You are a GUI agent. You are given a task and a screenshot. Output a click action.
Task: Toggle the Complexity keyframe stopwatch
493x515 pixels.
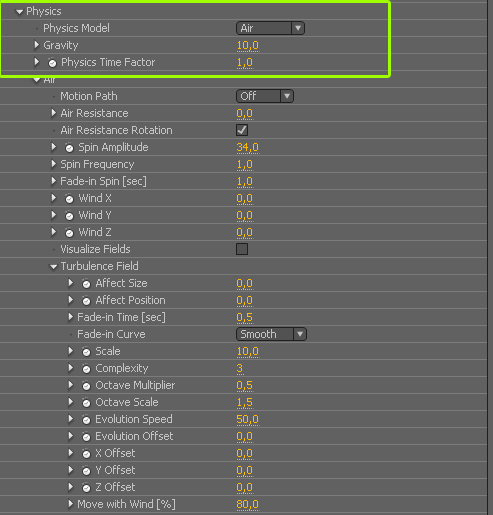tap(86, 369)
